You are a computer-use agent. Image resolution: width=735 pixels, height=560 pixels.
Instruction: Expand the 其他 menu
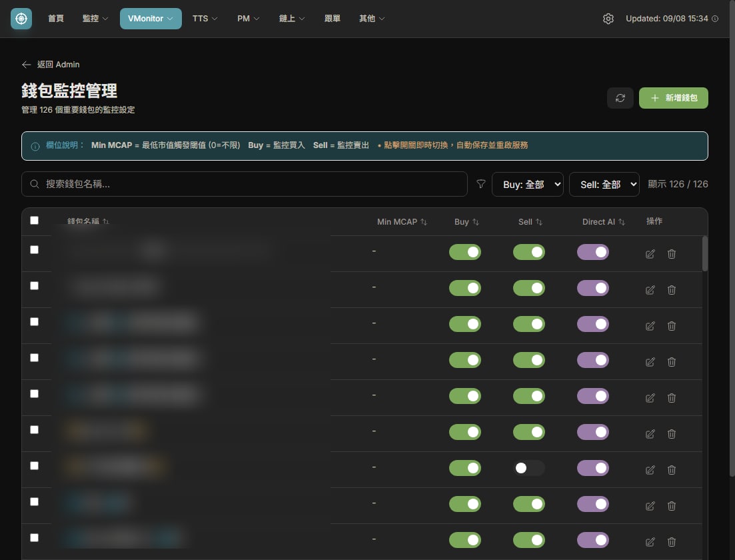[x=372, y=18]
